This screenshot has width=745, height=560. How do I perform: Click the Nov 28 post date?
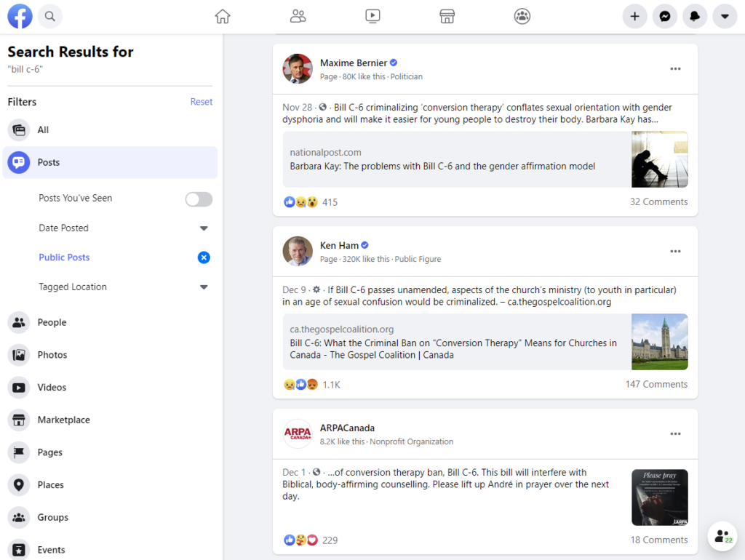click(297, 108)
